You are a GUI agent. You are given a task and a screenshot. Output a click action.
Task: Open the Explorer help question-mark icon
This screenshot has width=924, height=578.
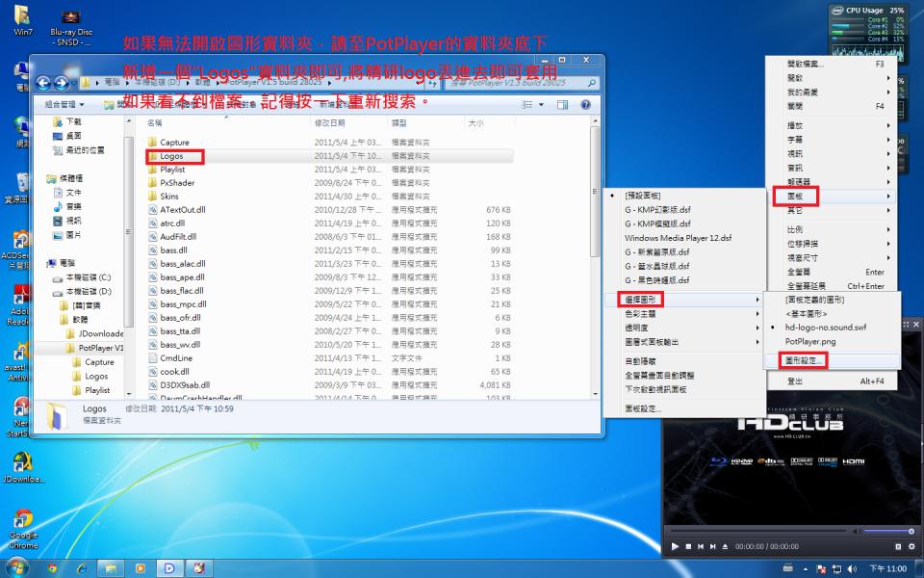pyautogui.click(x=585, y=104)
